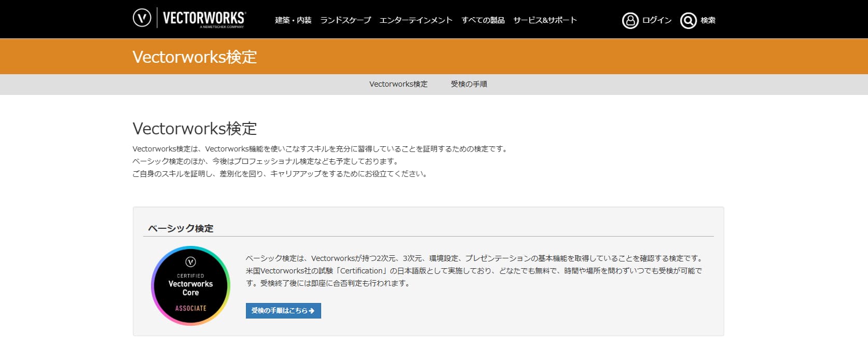The image size is (868, 359).
Task: Select the Vectorworks検定 sub-navigation tab
Action: coord(398,84)
